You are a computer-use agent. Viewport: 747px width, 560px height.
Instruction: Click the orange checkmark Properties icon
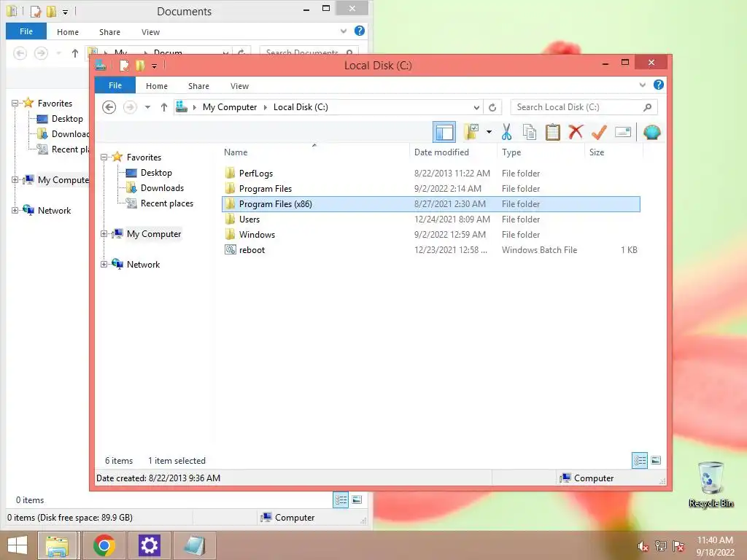(x=599, y=132)
